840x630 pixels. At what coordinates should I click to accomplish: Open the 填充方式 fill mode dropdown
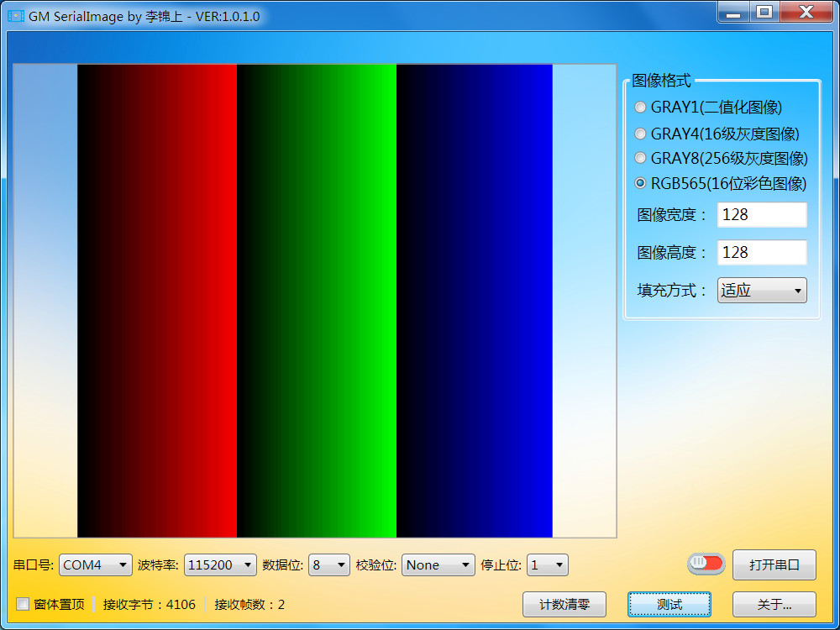click(760, 290)
